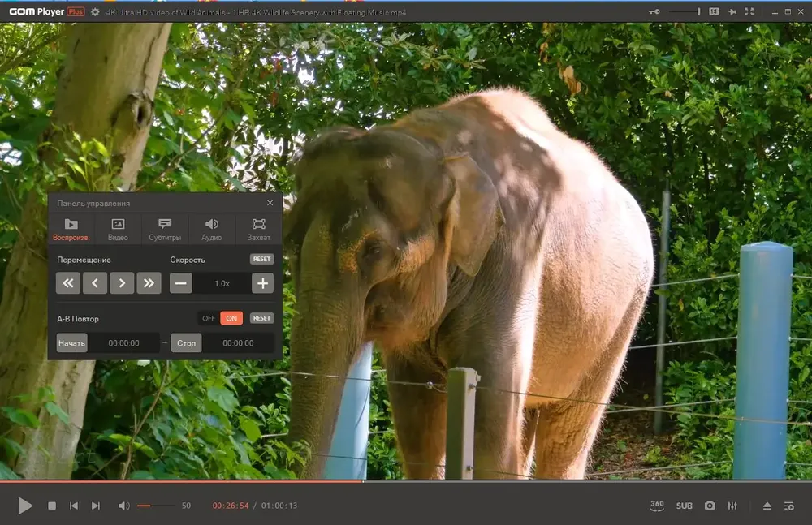The width and height of the screenshot is (812, 525).
Task: Open the 360 video mode icon
Action: click(657, 506)
